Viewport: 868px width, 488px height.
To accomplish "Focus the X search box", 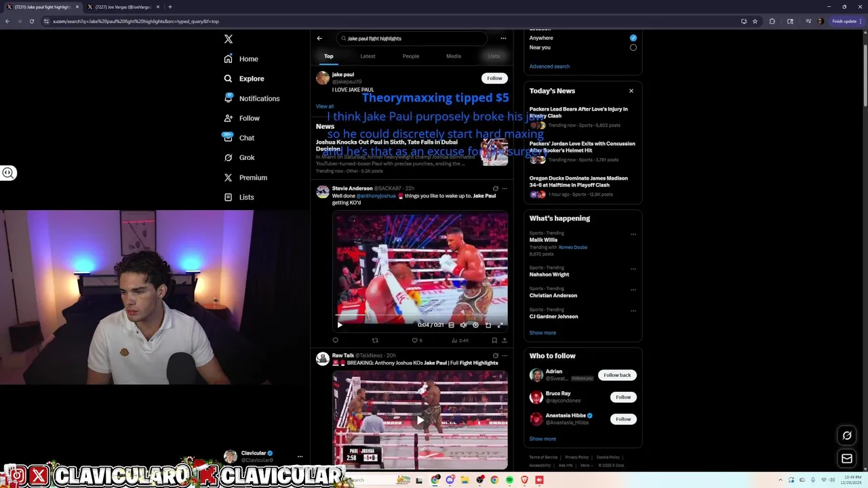I will tap(411, 39).
